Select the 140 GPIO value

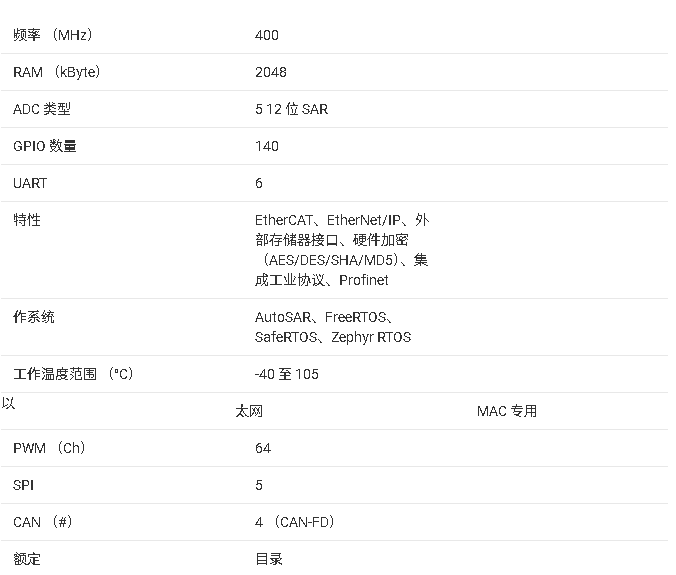point(267,146)
